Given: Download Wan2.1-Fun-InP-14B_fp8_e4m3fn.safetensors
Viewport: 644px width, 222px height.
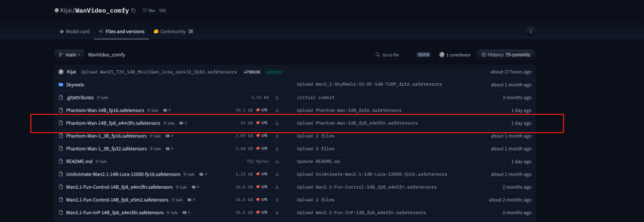Looking at the screenshot, I should tap(277, 212).
